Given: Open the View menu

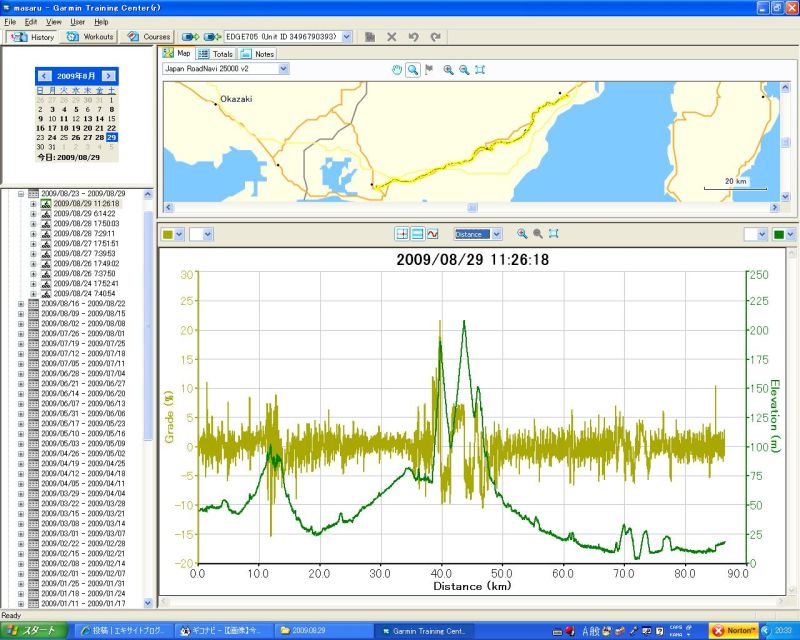Looking at the screenshot, I should (54, 22).
